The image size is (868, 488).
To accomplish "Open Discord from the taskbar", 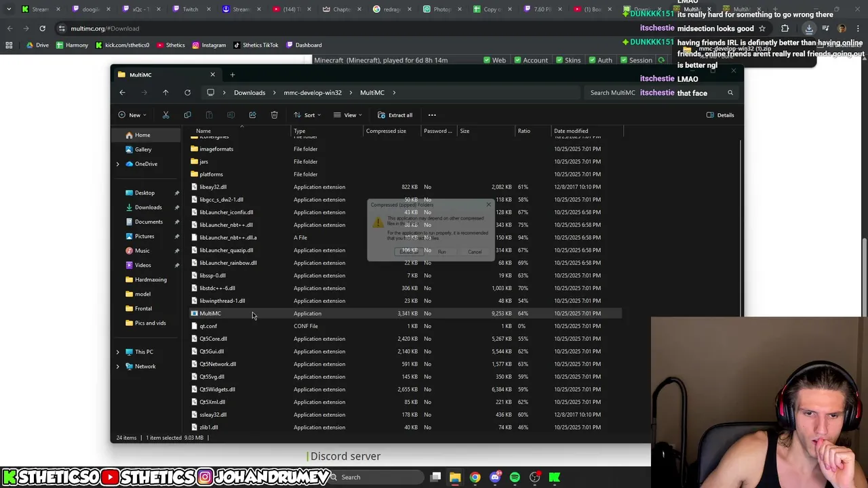I will [x=495, y=477].
